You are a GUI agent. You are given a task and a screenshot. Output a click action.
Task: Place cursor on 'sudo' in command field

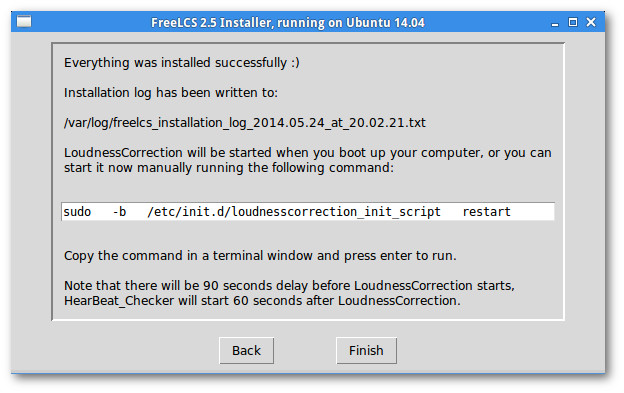click(x=77, y=212)
